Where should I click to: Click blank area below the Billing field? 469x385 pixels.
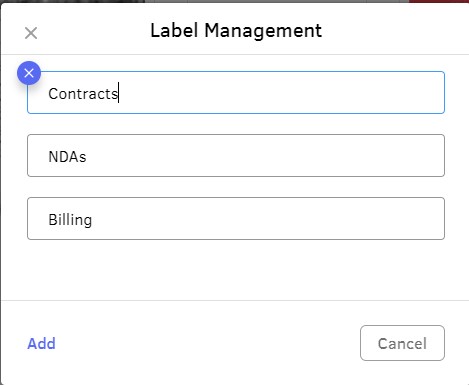[x=236, y=270]
